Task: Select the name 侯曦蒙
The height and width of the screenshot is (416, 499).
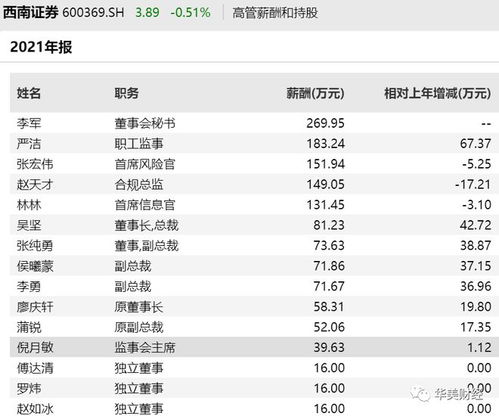Action: point(35,266)
